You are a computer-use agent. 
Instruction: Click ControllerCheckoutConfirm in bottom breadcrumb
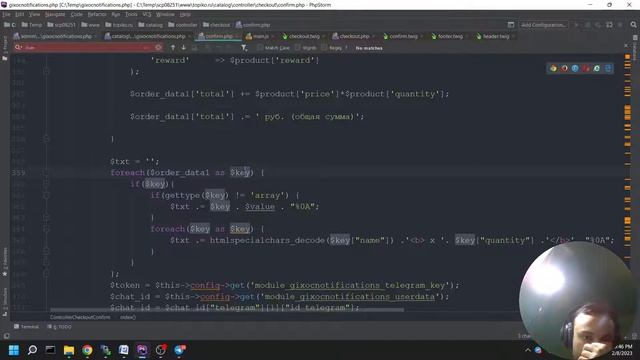point(80,317)
